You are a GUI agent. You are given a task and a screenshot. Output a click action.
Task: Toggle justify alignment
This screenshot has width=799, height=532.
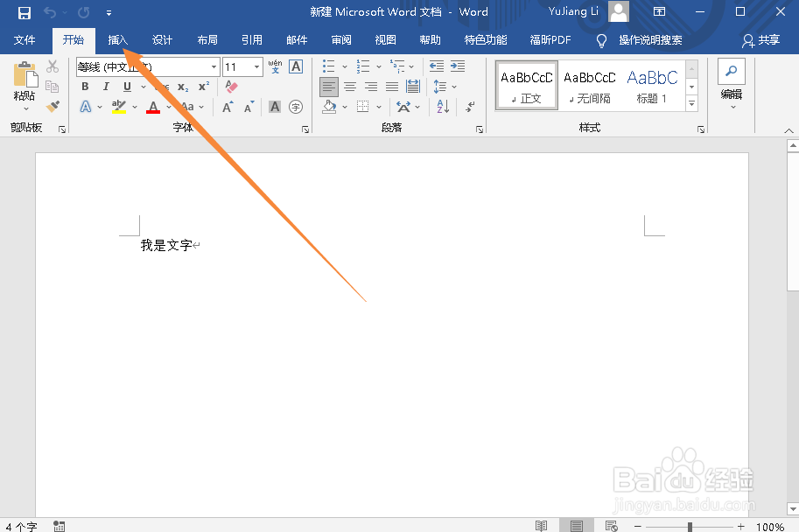391,87
